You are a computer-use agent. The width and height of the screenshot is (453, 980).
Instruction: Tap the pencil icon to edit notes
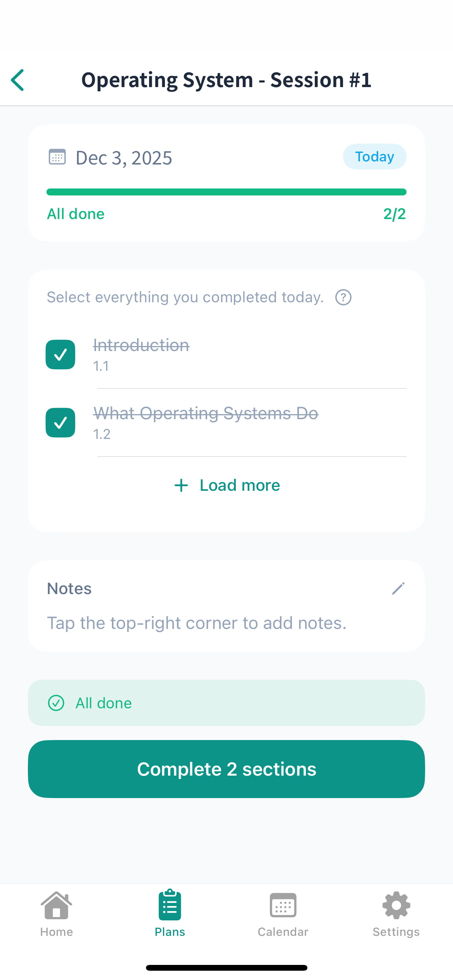click(398, 588)
